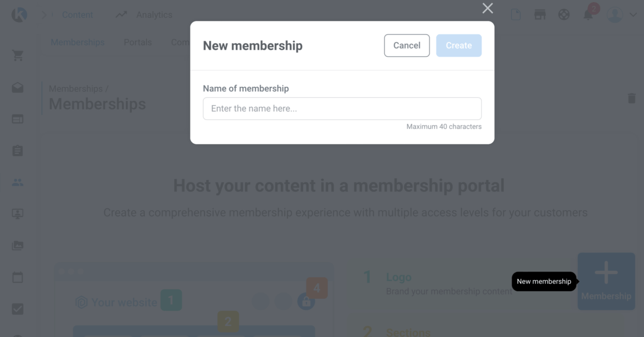The image size is (644, 337).
Task: Expand the sidebar with the chevron arrow
Action: [44, 15]
